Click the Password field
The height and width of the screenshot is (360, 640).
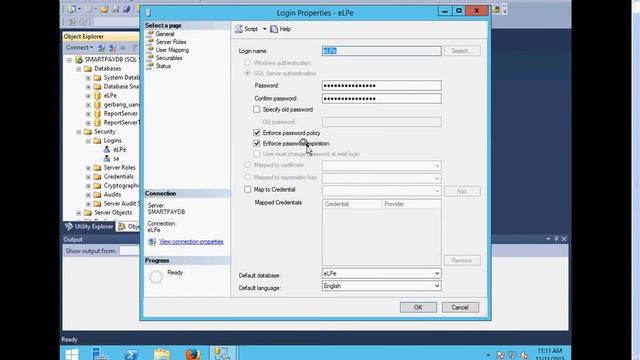[x=381, y=85]
